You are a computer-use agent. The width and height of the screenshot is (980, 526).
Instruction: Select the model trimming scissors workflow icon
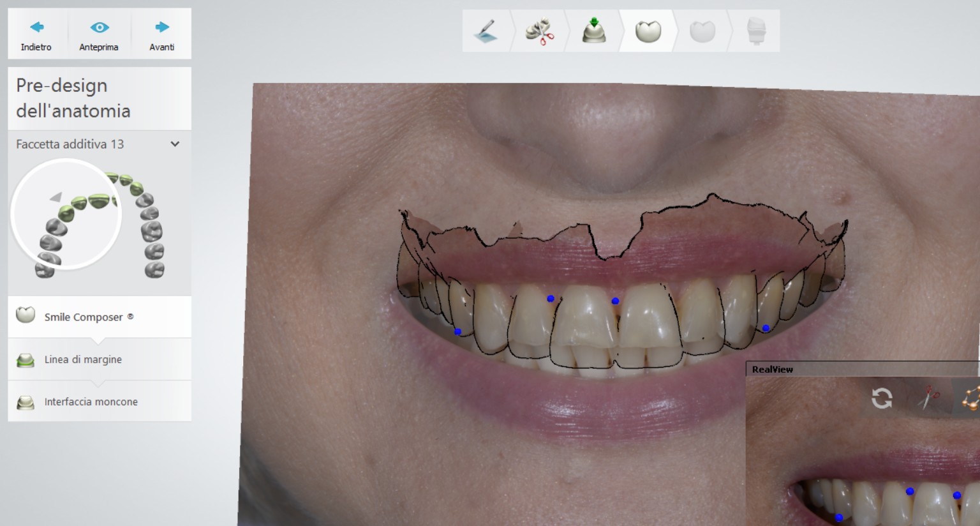click(540, 31)
